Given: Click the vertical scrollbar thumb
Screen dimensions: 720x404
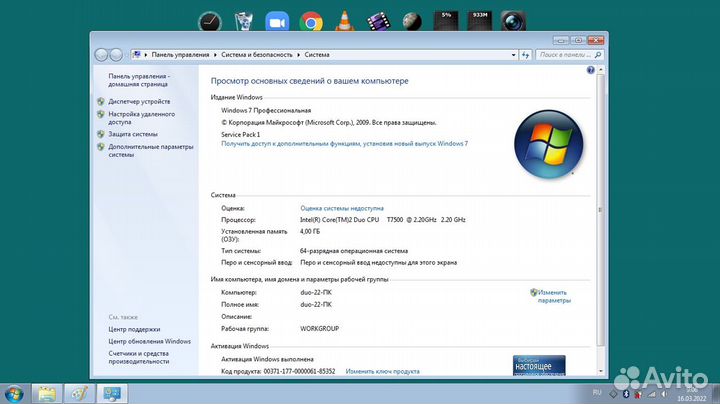Looking at the screenshot, I should coord(601,210).
